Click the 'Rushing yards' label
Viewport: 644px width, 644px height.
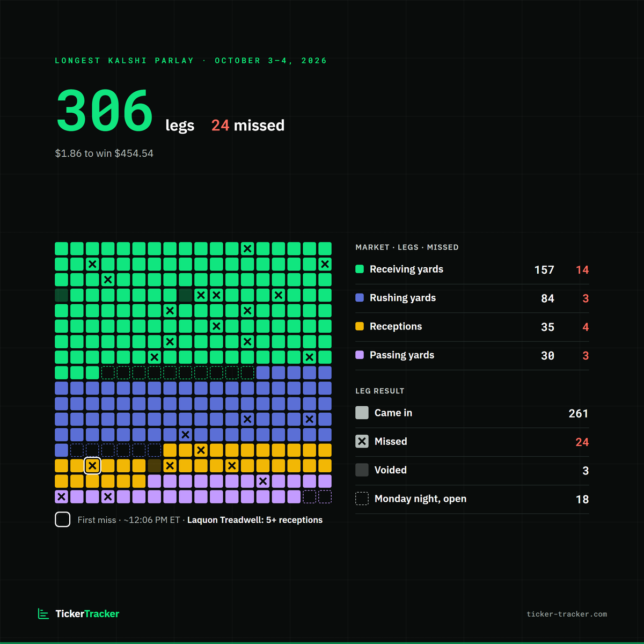(402, 298)
